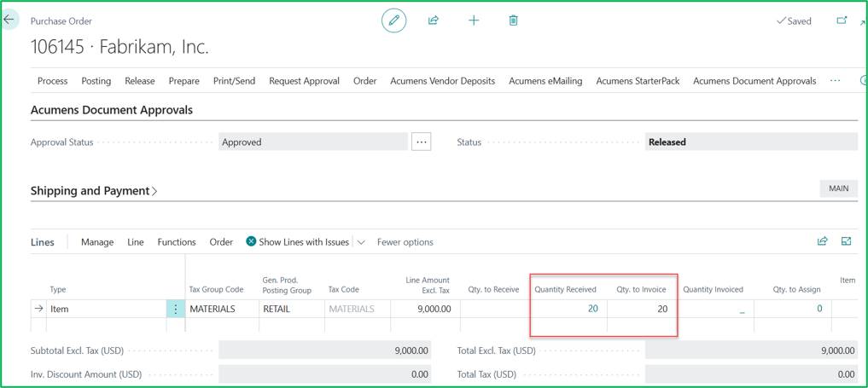Viewport: 868px width, 388px height.
Task: Click the Qty. to Assign column header
Action: pos(797,290)
